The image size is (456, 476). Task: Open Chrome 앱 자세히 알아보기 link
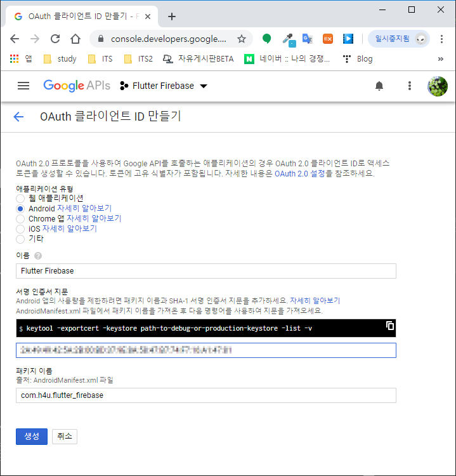pyautogui.click(x=94, y=218)
